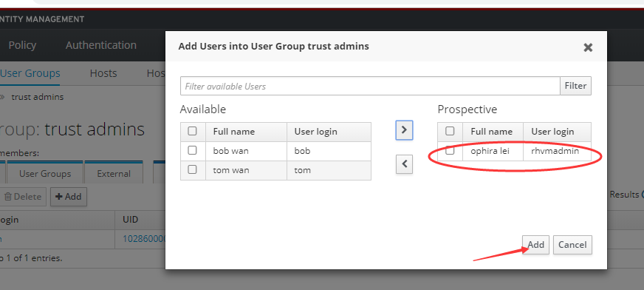The height and width of the screenshot is (290, 644).
Task: Open User Groups members tab behind dialog
Action: tap(45, 174)
